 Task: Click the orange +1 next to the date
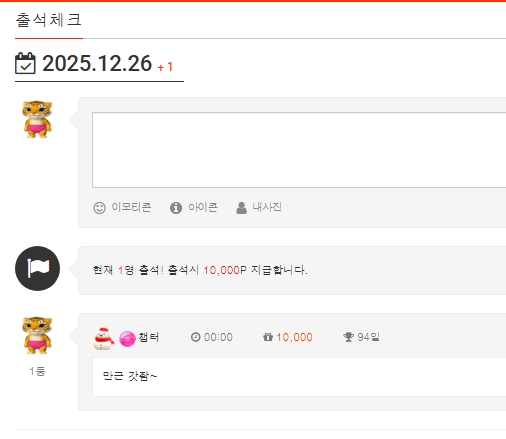[x=165, y=67]
